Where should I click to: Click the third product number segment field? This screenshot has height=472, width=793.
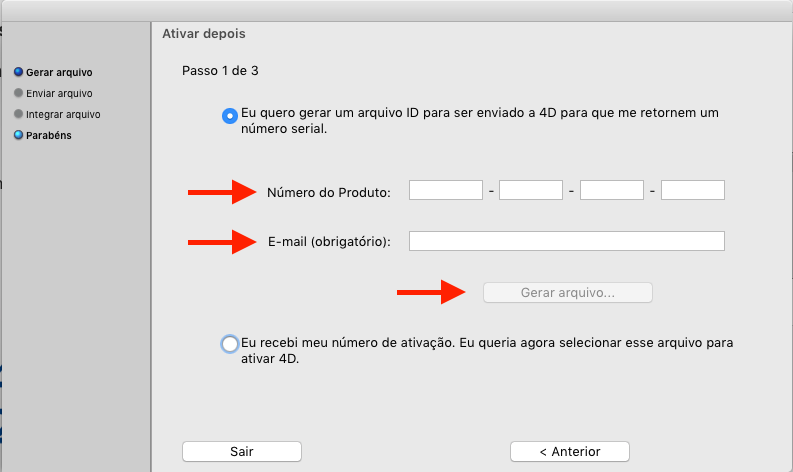click(611, 190)
